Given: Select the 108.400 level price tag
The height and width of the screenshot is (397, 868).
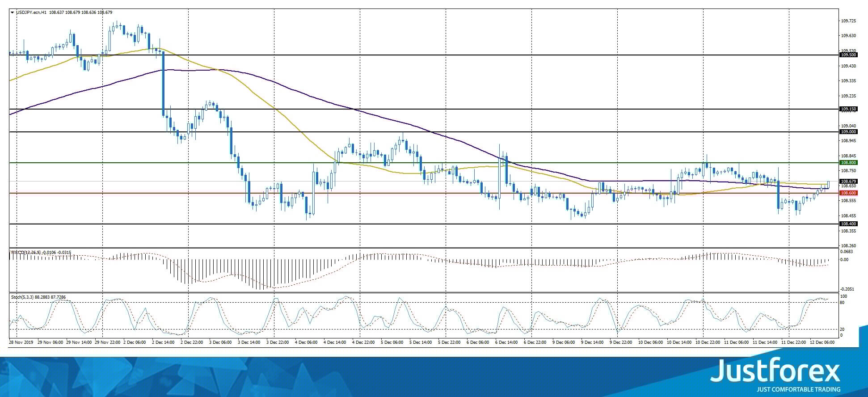Looking at the screenshot, I should tap(848, 224).
